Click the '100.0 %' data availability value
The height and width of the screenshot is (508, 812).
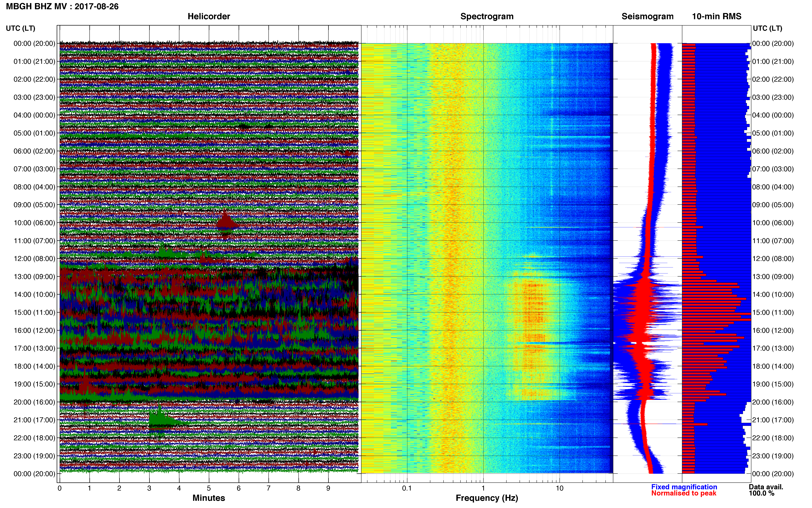click(761, 493)
